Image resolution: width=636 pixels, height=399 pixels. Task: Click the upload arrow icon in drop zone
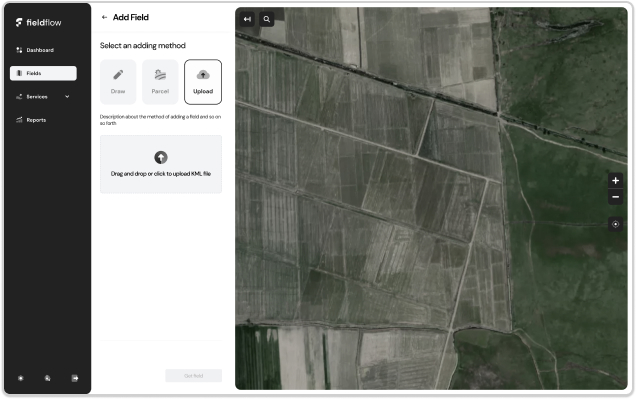pos(161,157)
